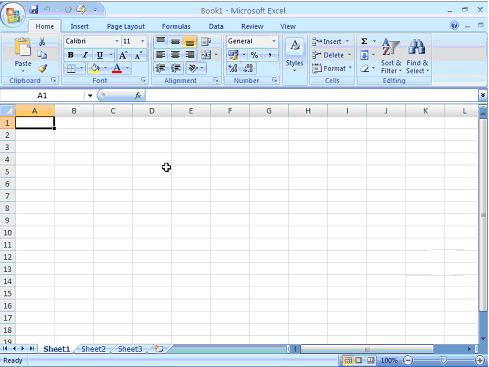Toggle Wrap Text
Viewport: 489px width, 367px height.
pyautogui.click(x=206, y=41)
